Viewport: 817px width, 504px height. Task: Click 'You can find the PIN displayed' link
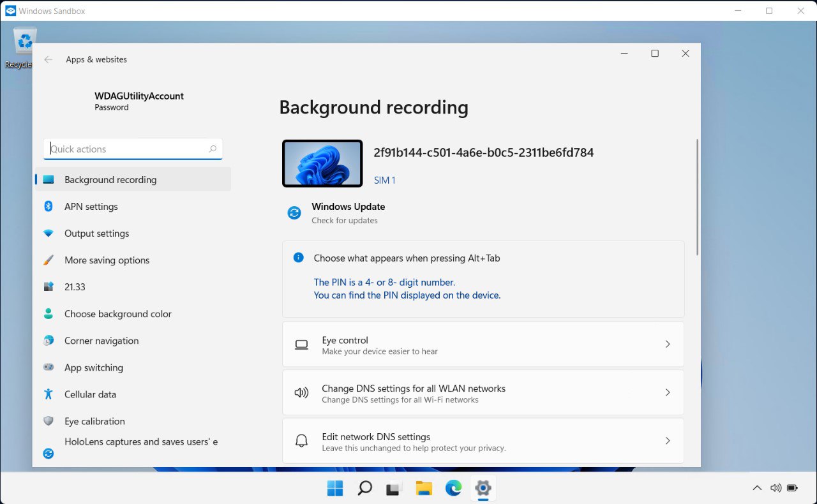pos(407,295)
